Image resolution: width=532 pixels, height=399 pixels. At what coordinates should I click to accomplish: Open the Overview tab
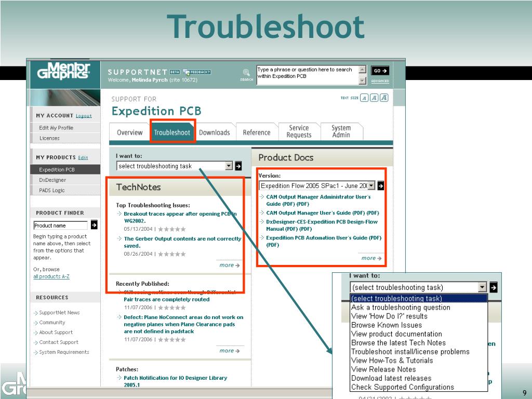[x=129, y=132]
